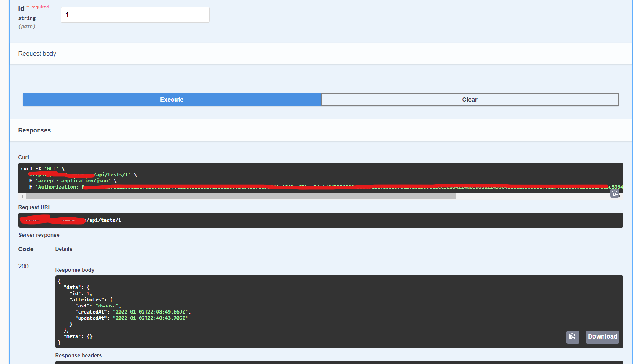Click the copy icon inside the Response body panel
Screen dimensions: 633x364
coord(572,337)
